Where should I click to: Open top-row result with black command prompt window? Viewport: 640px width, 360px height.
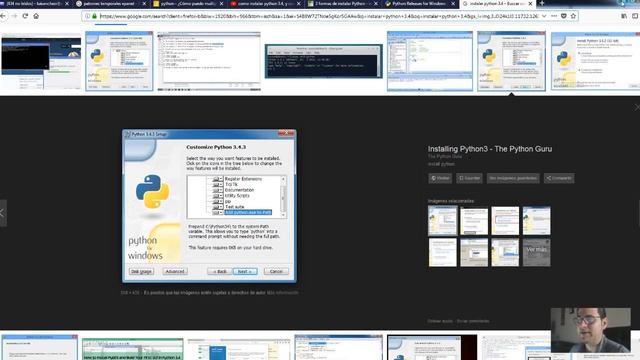41,61
